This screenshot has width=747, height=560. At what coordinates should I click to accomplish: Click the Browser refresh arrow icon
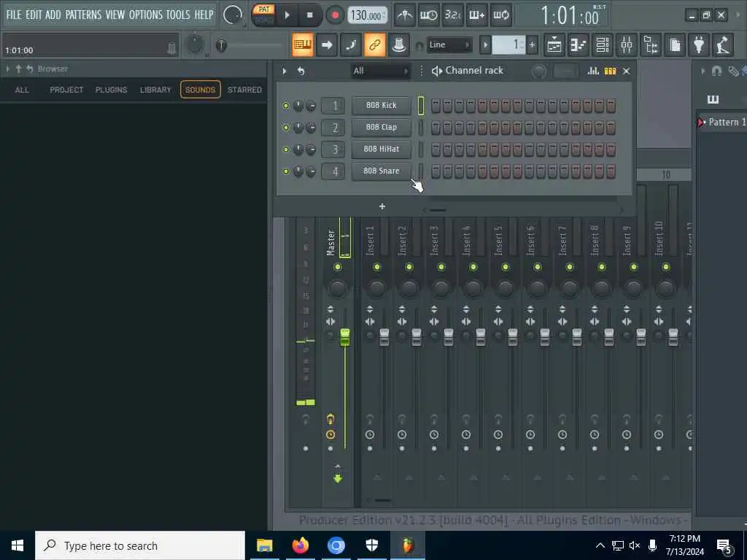click(29, 69)
